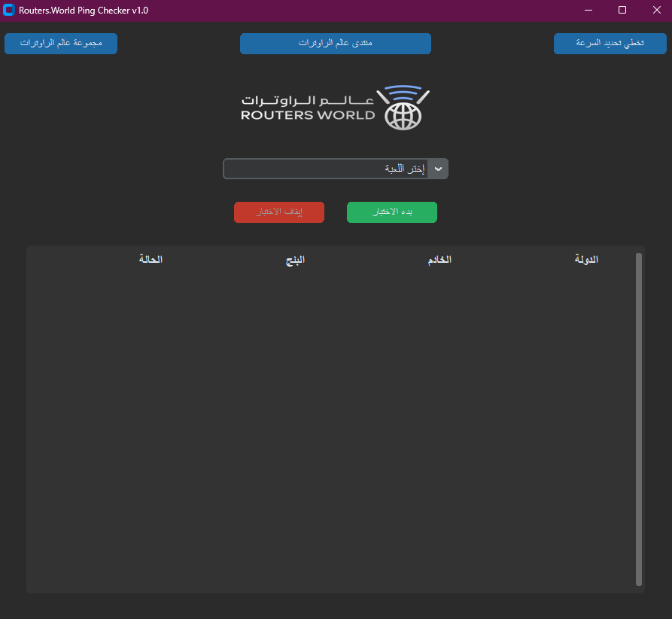Click the الحالة column header
The image size is (672, 619).
[151, 259]
